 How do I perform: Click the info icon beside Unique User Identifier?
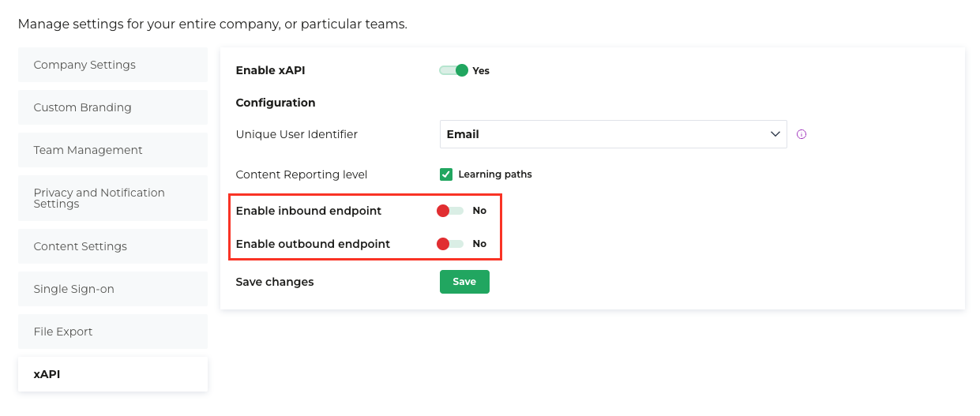coord(802,134)
